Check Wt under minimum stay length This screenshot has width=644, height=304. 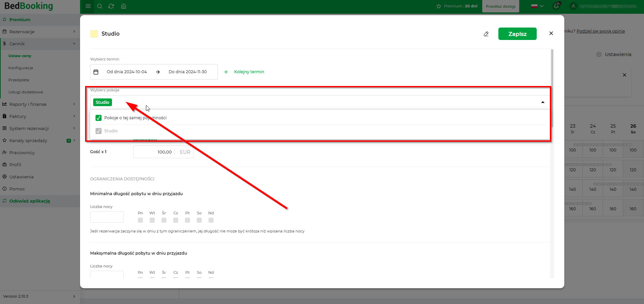[152, 220]
